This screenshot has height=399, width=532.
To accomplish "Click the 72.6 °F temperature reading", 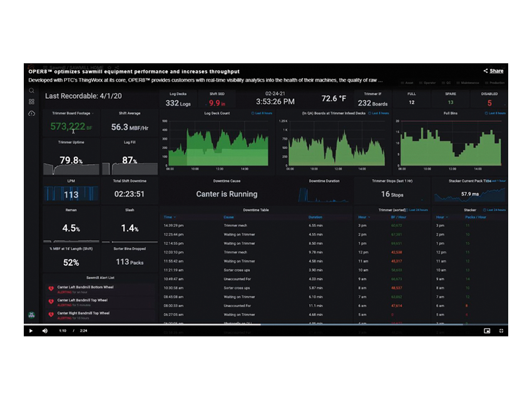I will click(x=334, y=98).
